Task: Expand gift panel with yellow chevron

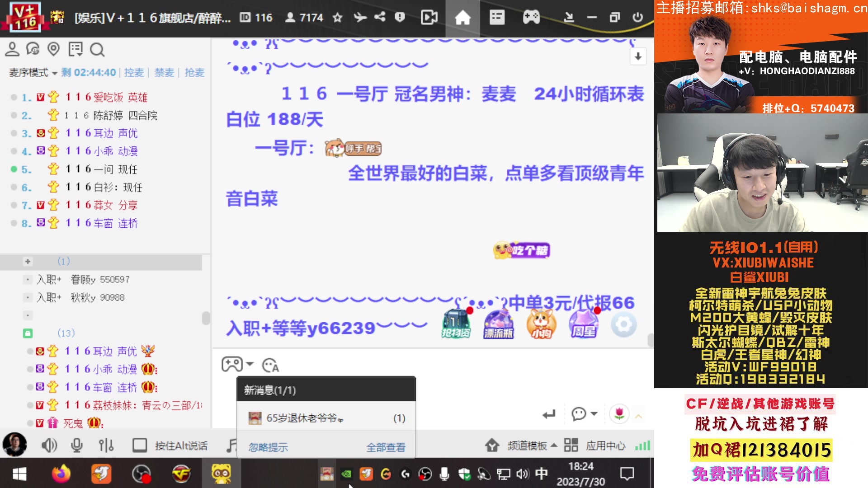Action: [638, 416]
